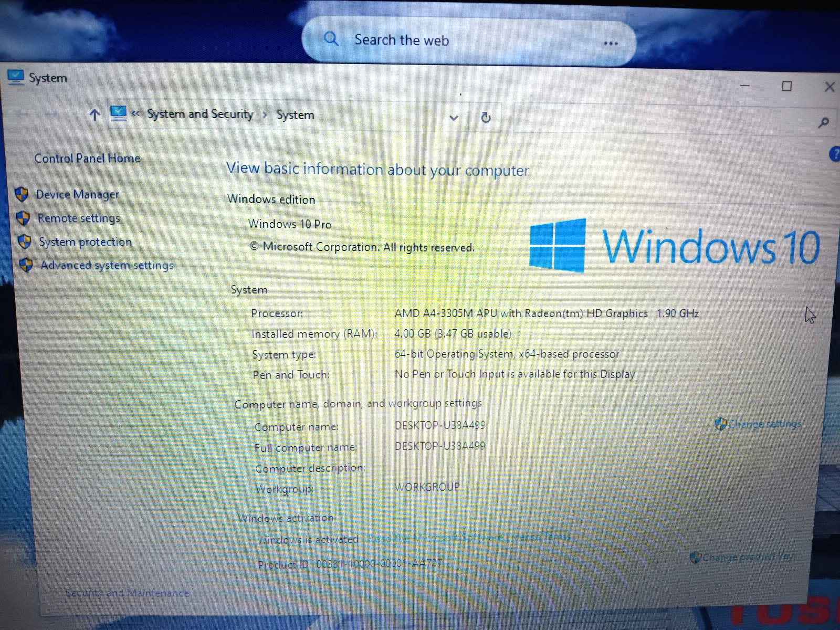
Task: Click the forward navigation arrow
Action: [51, 114]
